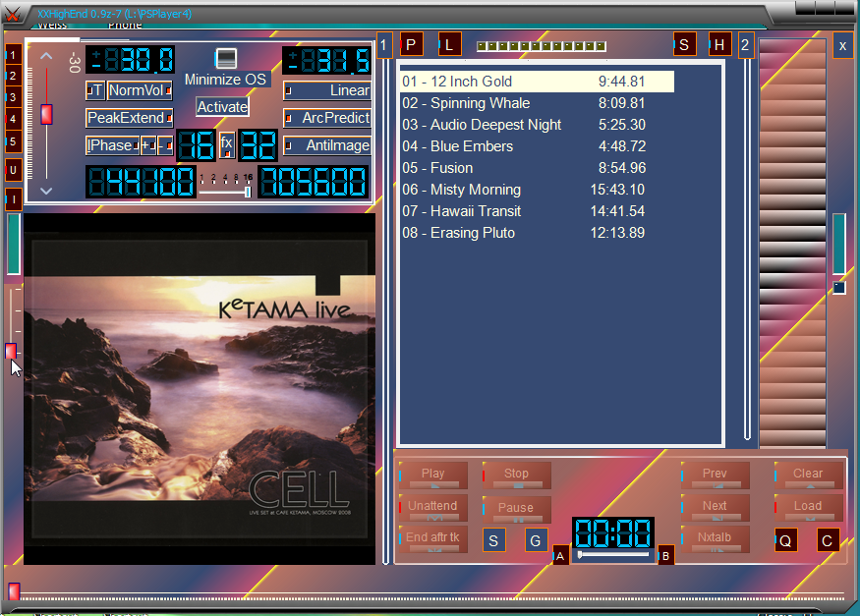Click the red handle on bottom horizontal bar
860x616 pixels.
[15, 591]
